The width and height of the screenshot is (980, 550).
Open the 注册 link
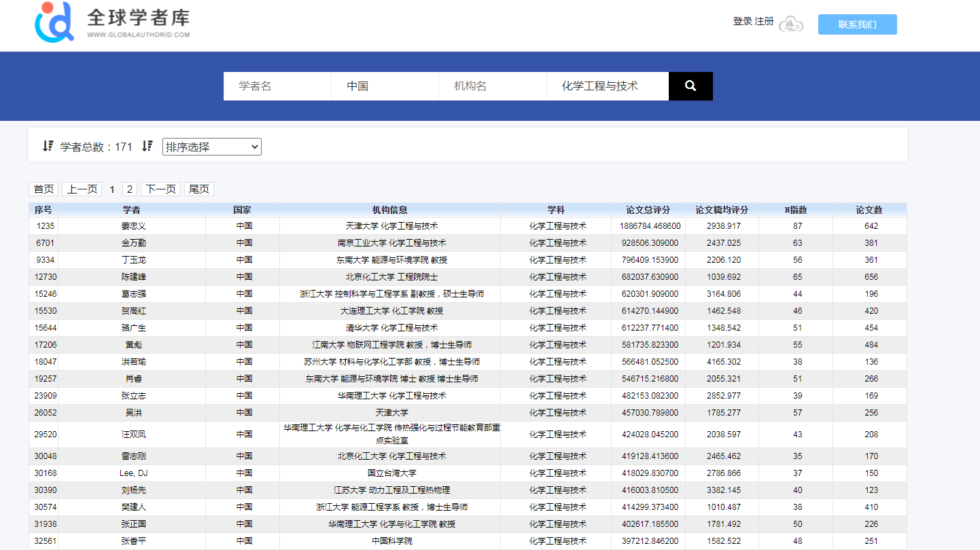click(x=764, y=22)
